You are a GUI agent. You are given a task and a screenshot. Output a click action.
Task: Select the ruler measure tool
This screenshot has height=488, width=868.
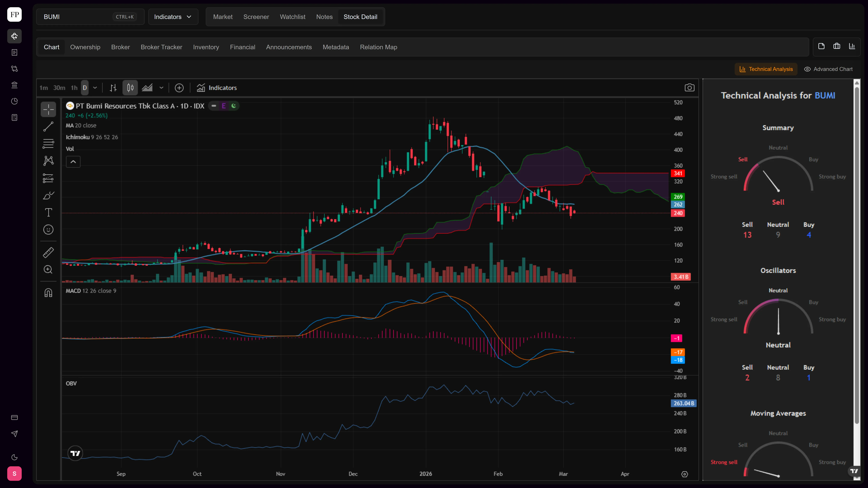pos(48,253)
